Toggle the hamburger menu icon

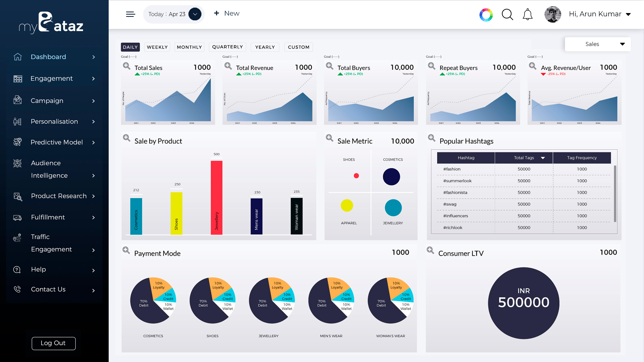(131, 14)
